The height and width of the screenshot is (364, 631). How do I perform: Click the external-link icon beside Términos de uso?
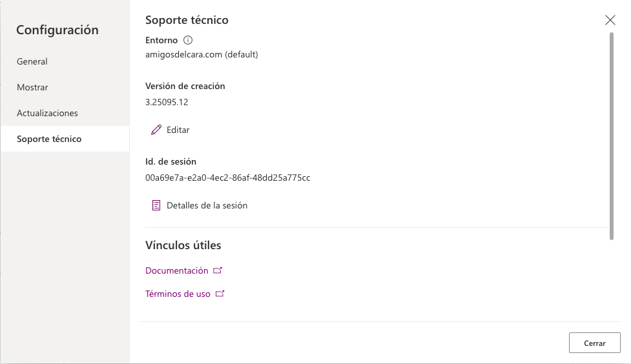(x=220, y=294)
